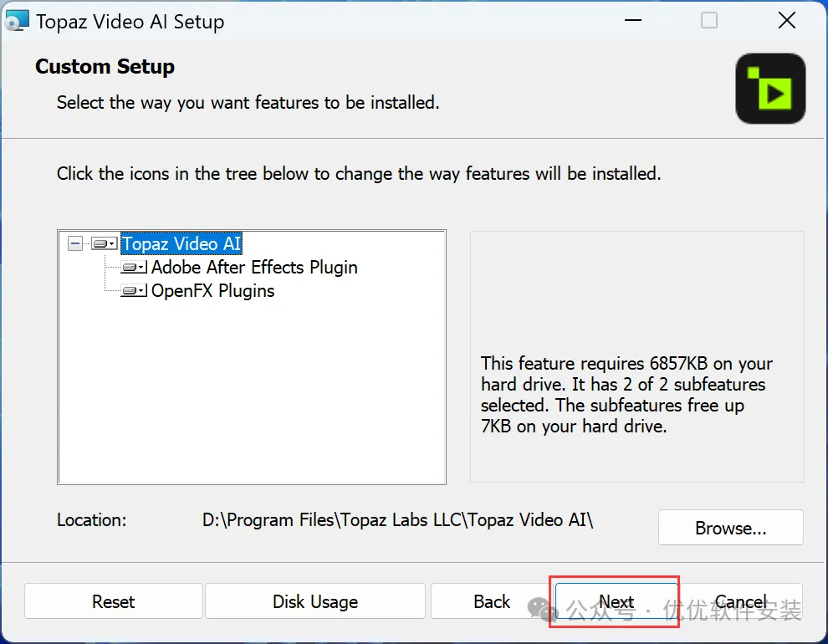
Task: Select OpenFX Plugins feature in tree
Action: pyautogui.click(x=212, y=291)
